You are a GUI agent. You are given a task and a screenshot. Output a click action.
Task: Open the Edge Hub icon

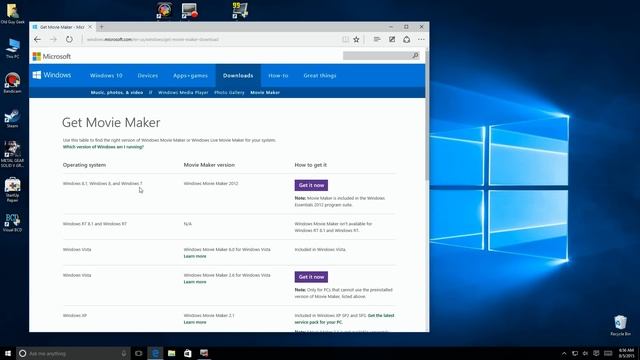click(377, 39)
